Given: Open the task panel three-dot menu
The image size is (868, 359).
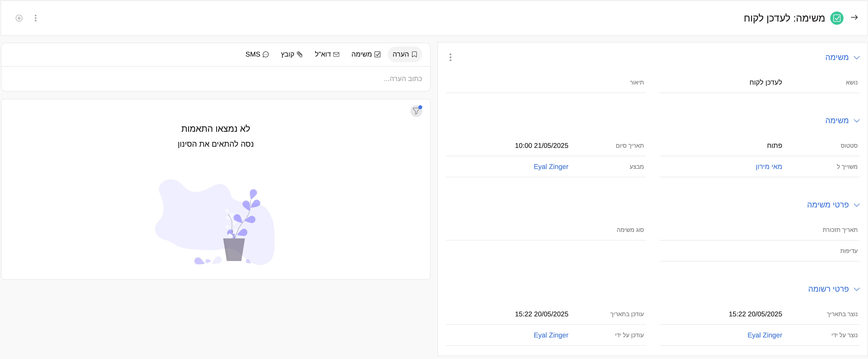Looking at the screenshot, I should (x=450, y=57).
